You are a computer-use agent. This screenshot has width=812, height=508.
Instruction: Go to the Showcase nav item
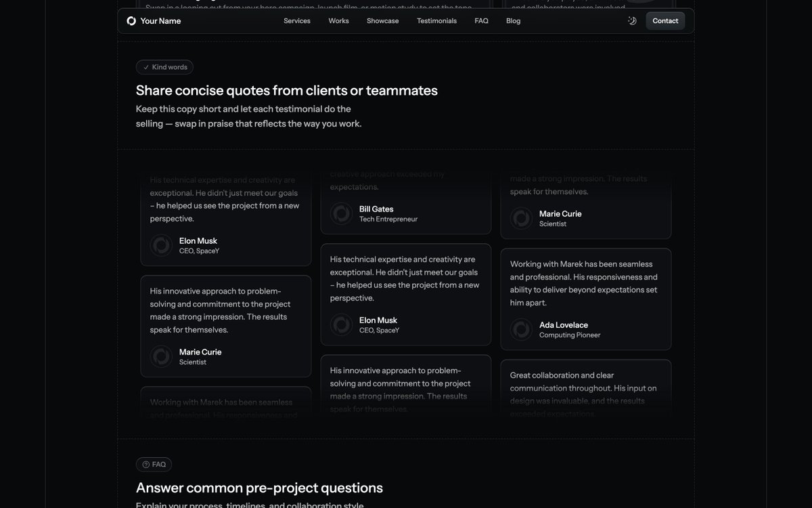(x=383, y=21)
